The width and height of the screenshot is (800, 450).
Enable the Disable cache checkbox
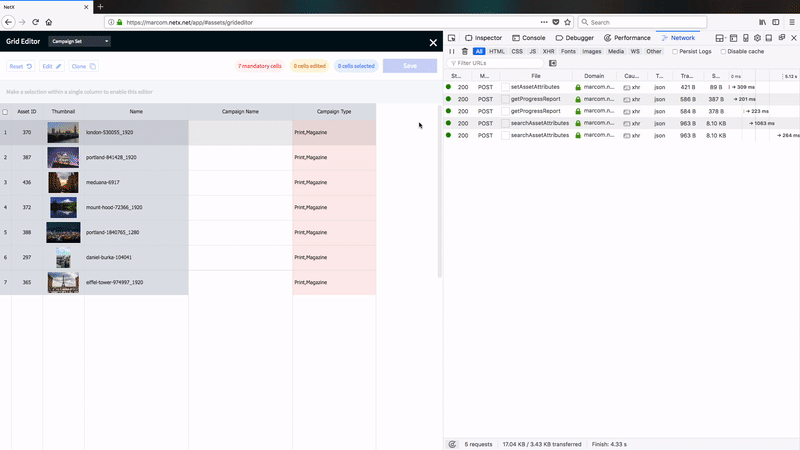(723, 51)
